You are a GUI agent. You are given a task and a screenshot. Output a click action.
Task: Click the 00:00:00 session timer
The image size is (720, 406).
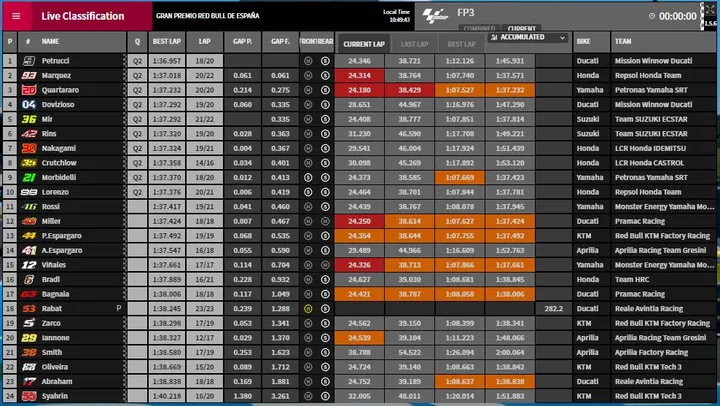pos(678,16)
